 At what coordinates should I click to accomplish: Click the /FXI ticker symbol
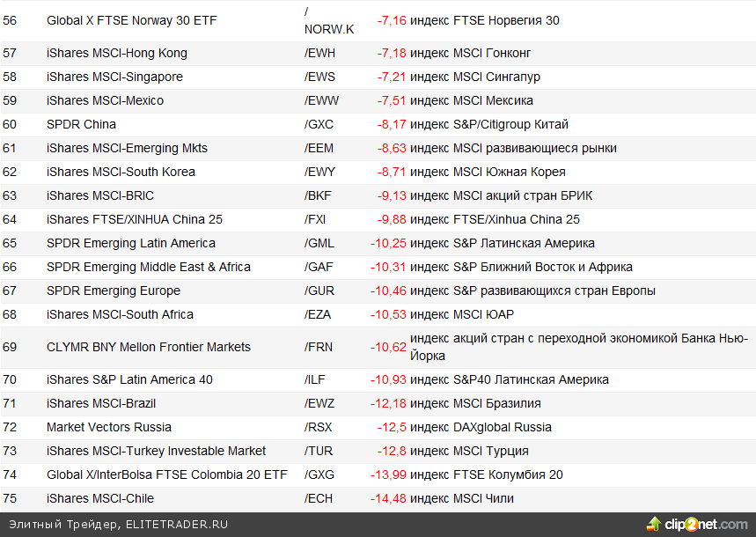pos(318,219)
